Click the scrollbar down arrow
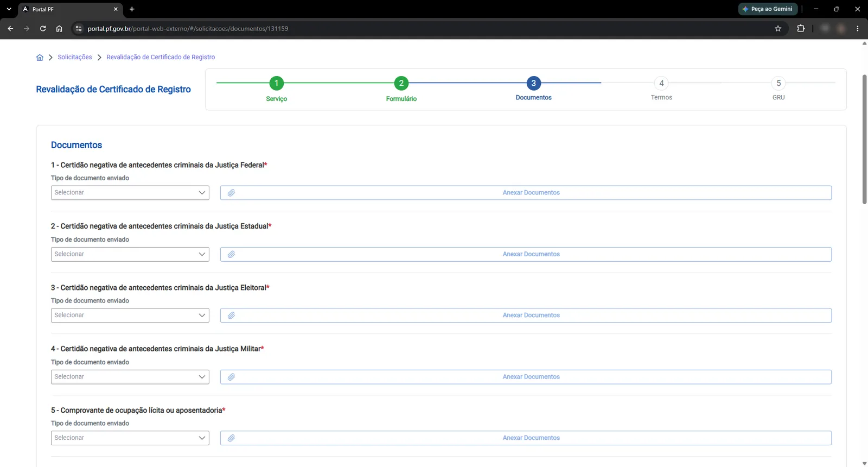Screen dimensions: 868x467 coord(864,463)
